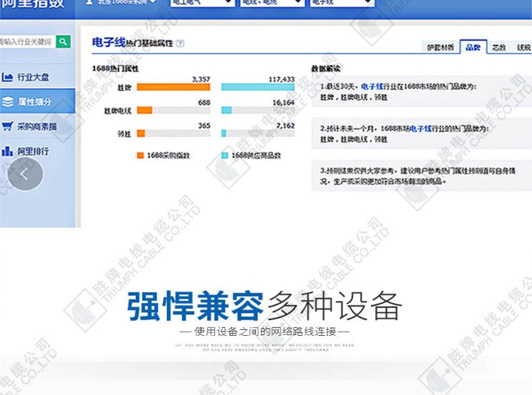Open the 电子线 dropdown in header
The width and height of the screenshot is (532, 395).
(341, 3)
